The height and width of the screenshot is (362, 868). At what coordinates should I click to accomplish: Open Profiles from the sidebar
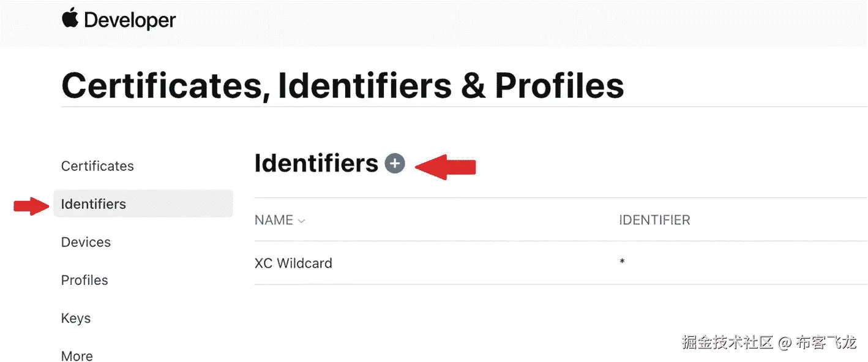click(84, 280)
